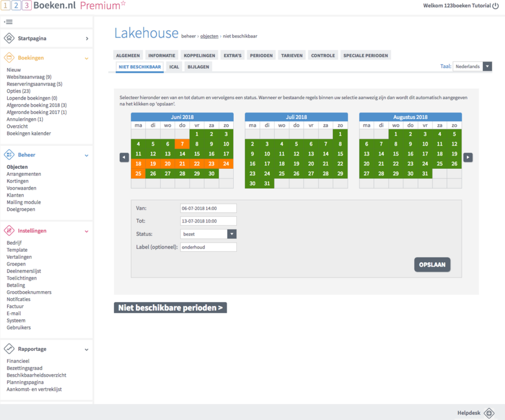Screen dimensions: 505x420
Task: Click the Rapportage chart icon
Action: pos(9,349)
